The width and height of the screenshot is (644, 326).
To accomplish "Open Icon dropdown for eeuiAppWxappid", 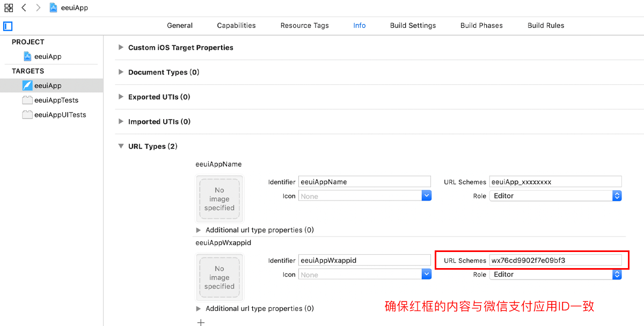I will pos(427,275).
